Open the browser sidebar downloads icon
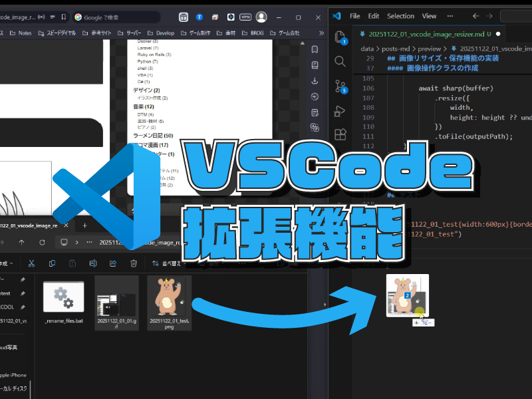This screenshot has width=532, height=399. point(315,80)
